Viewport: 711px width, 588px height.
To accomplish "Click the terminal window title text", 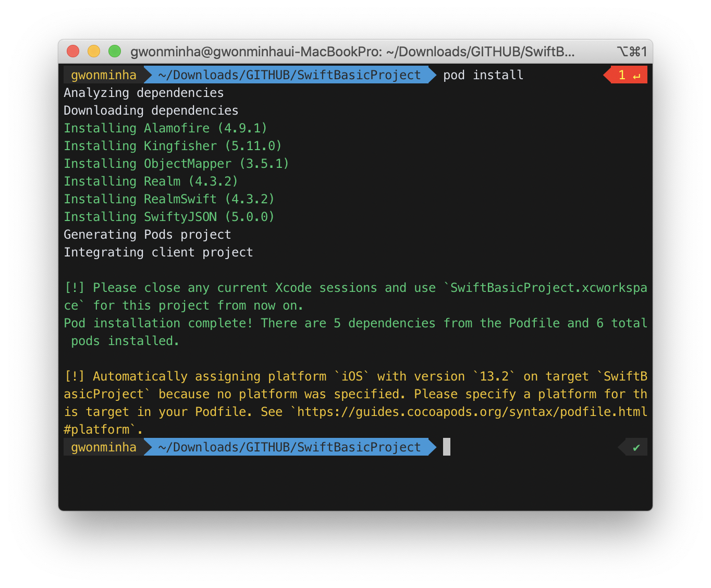I will click(352, 52).
